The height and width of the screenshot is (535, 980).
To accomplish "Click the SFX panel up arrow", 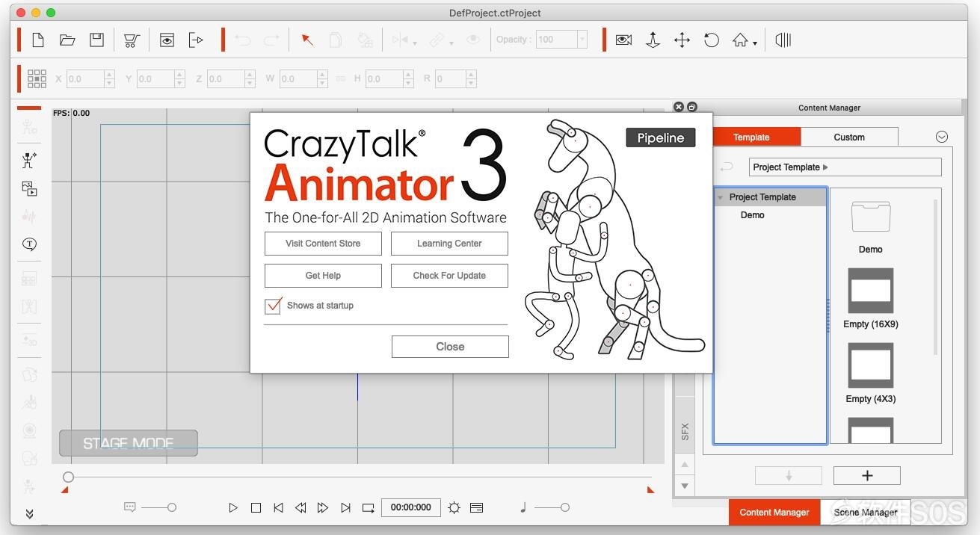I will 685,465.
